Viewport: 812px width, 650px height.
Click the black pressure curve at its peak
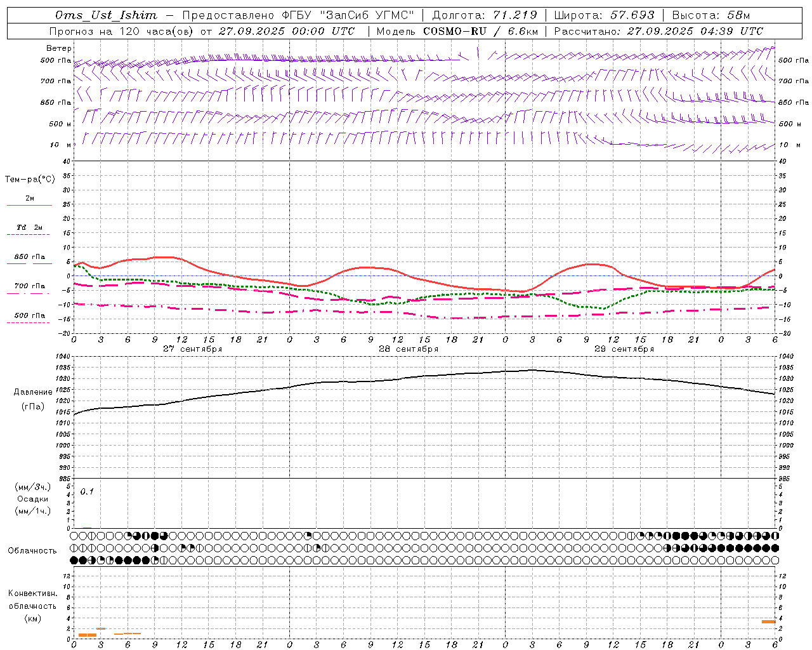532,370
